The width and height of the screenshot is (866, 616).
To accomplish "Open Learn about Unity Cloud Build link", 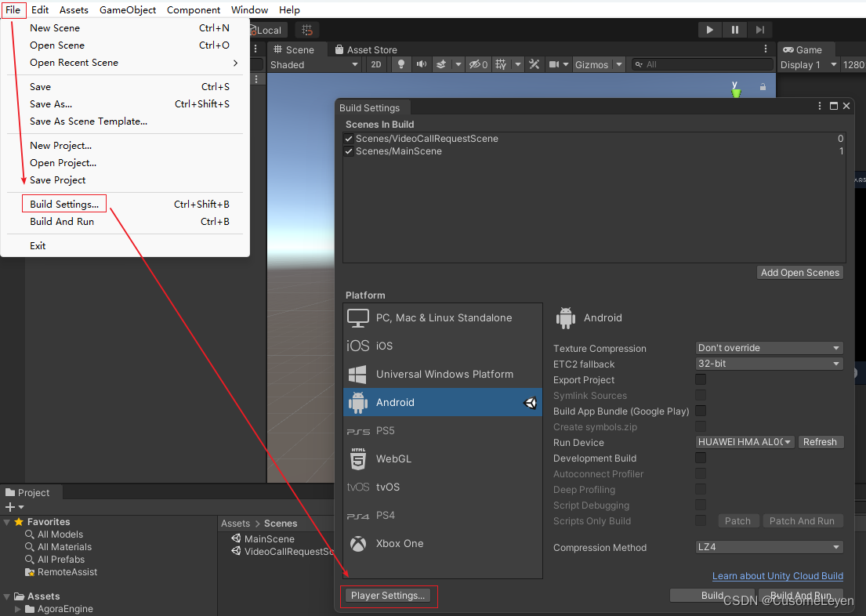I will (x=777, y=576).
